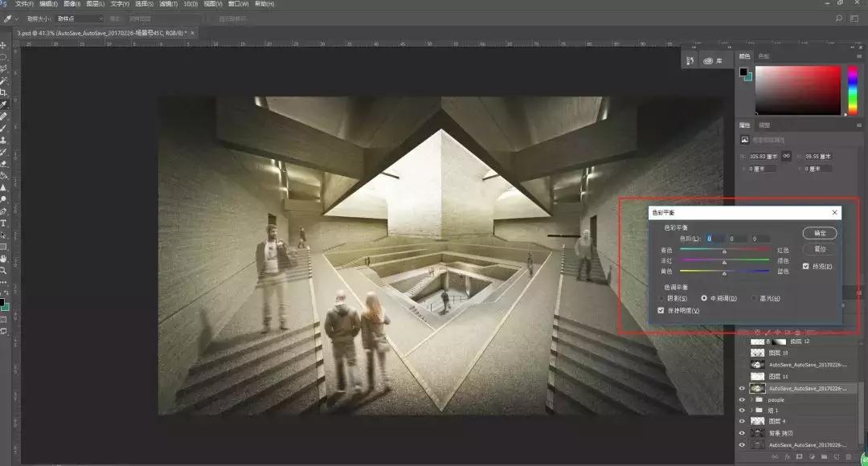Open the Properties panel flyout menu
868x466 pixels.
click(859, 125)
